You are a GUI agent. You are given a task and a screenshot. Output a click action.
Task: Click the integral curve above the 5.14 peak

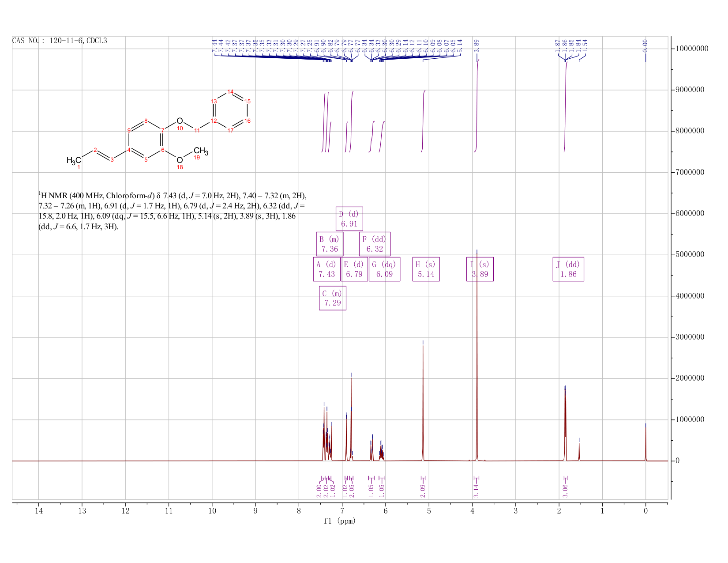click(x=423, y=121)
